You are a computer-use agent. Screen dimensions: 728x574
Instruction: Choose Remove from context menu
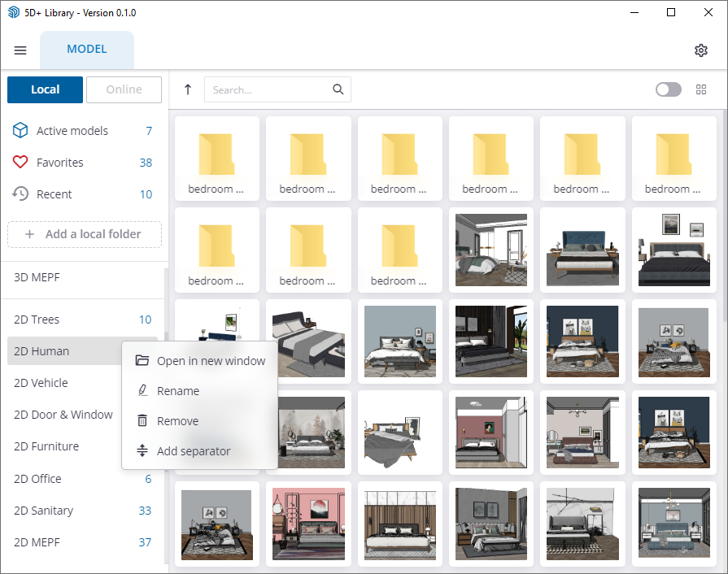click(177, 421)
